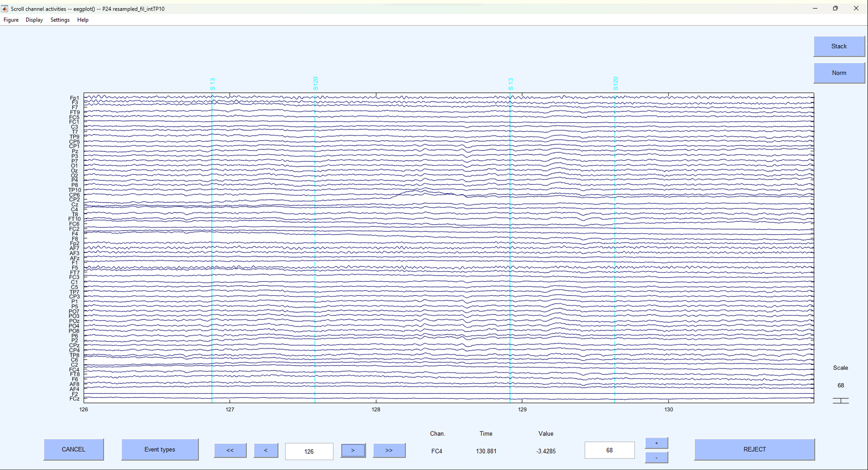
Task: Edit the time position field showing 126
Action: click(x=309, y=451)
